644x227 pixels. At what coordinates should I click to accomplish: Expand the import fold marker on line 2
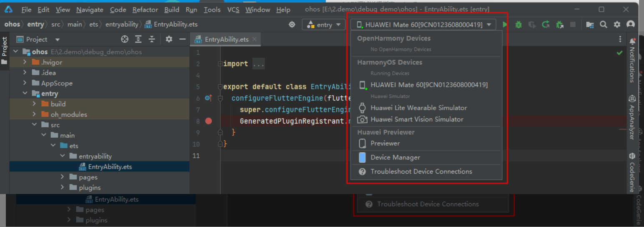pos(220,64)
